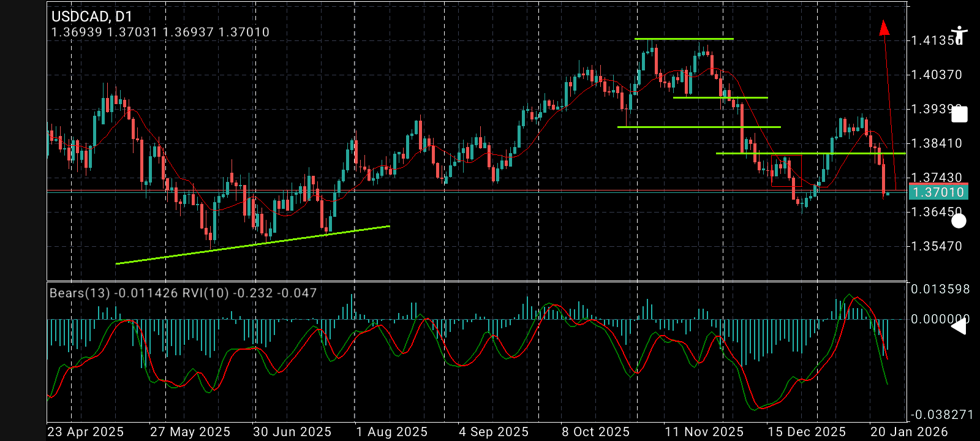Tap the 8 Oct 2025 date label
This screenshot has width=980, height=441.
[595, 432]
